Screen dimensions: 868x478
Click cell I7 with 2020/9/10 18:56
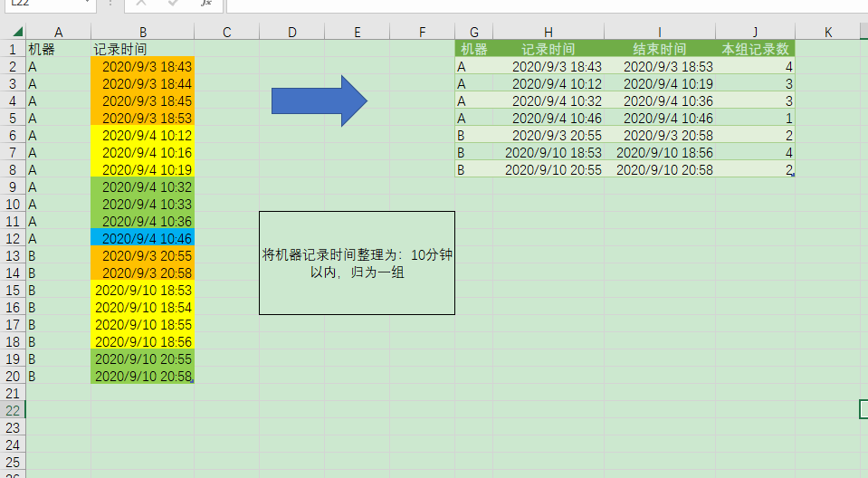pyautogui.click(x=660, y=152)
